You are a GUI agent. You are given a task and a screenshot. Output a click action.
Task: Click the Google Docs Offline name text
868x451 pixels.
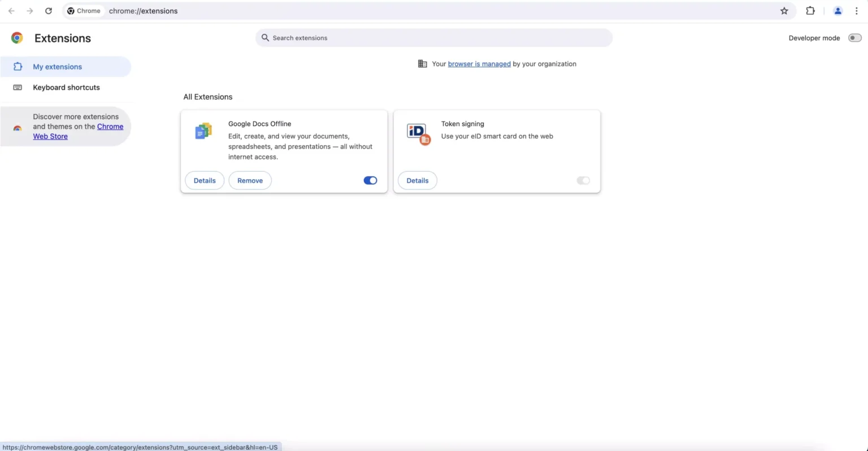pyautogui.click(x=259, y=124)
